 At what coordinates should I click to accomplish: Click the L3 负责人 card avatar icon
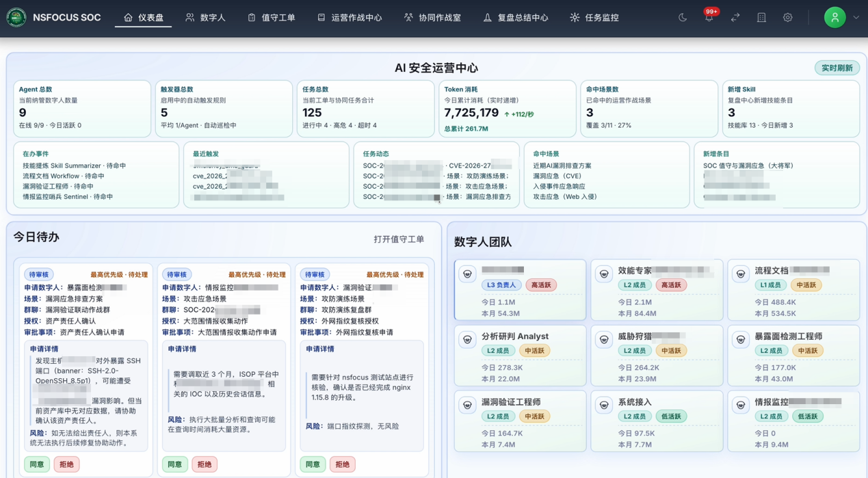click(467, 274)
